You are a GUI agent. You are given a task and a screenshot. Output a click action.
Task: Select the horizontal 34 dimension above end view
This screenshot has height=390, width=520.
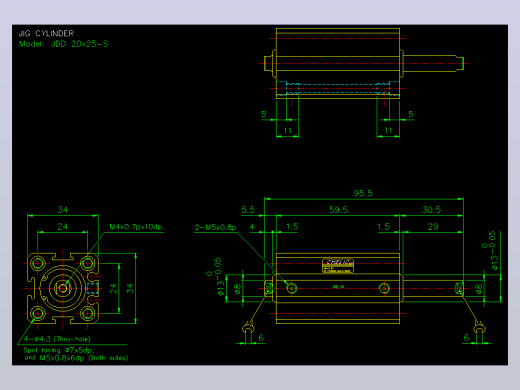tap(63, 210)
